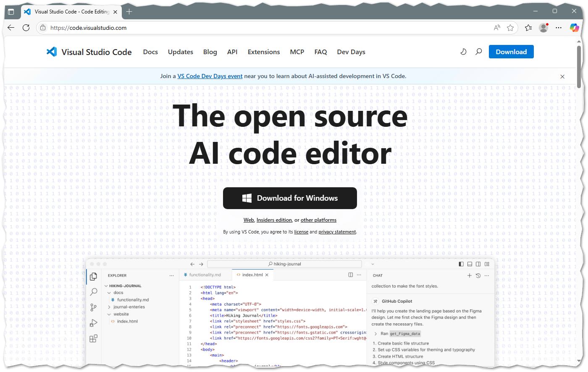
Task: Click the Download for Windows button
Action: pos(290,198)
